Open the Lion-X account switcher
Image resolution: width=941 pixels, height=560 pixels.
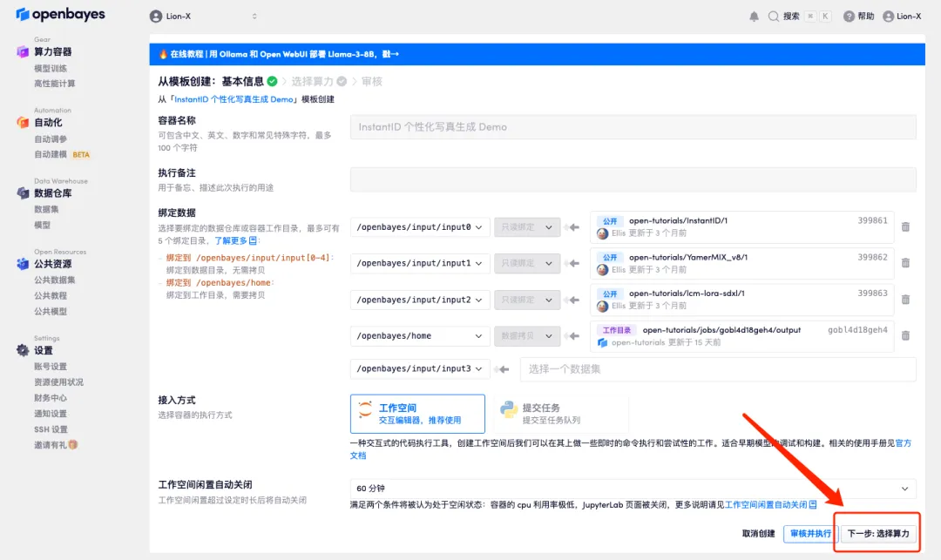(204, 17)
